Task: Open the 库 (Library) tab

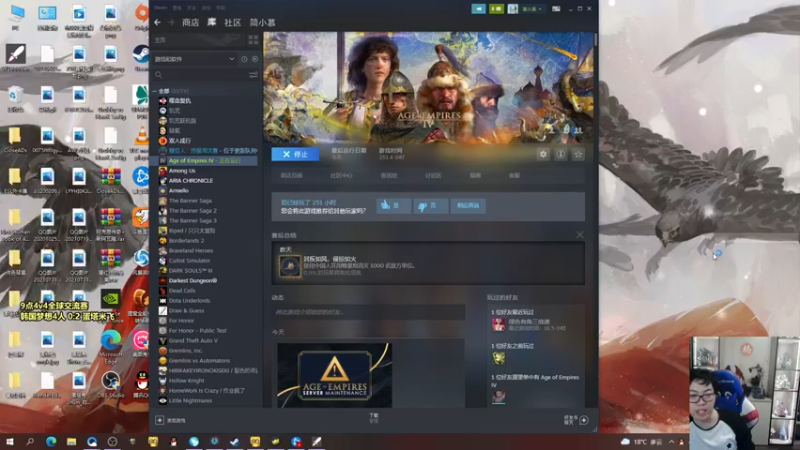Action: (x=212, y=22)
